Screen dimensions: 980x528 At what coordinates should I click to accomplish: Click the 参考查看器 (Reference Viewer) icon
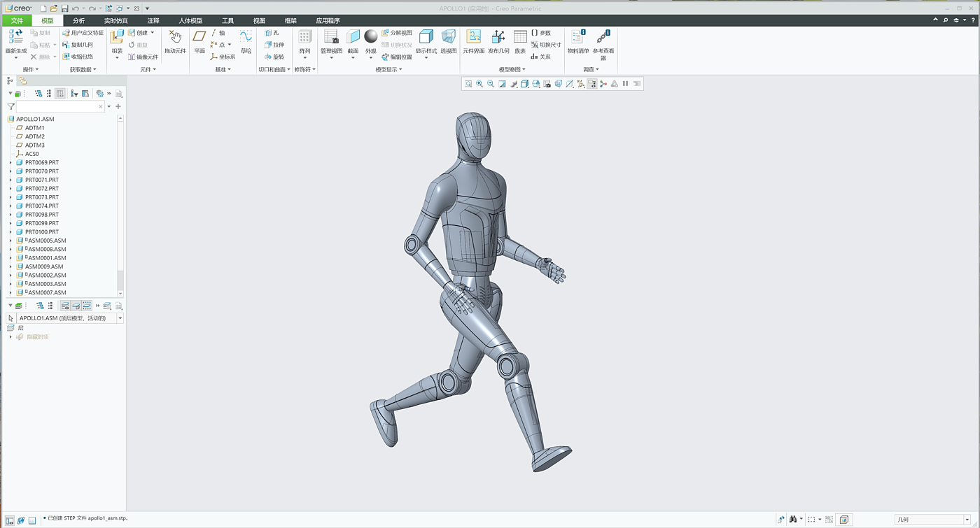(x=603, y=38)
